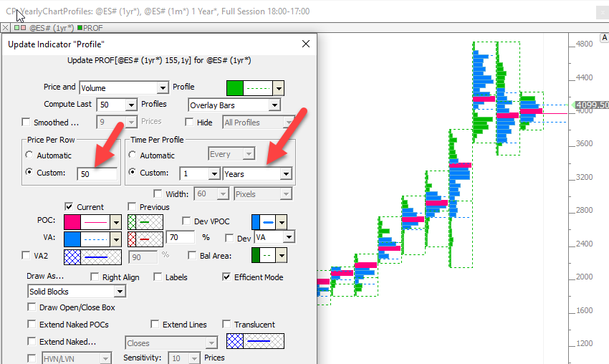Image resolution: width=609 pixels, height=364 pixels.
Task: Close the chart tab using the X icon
Action: [6, 28]
